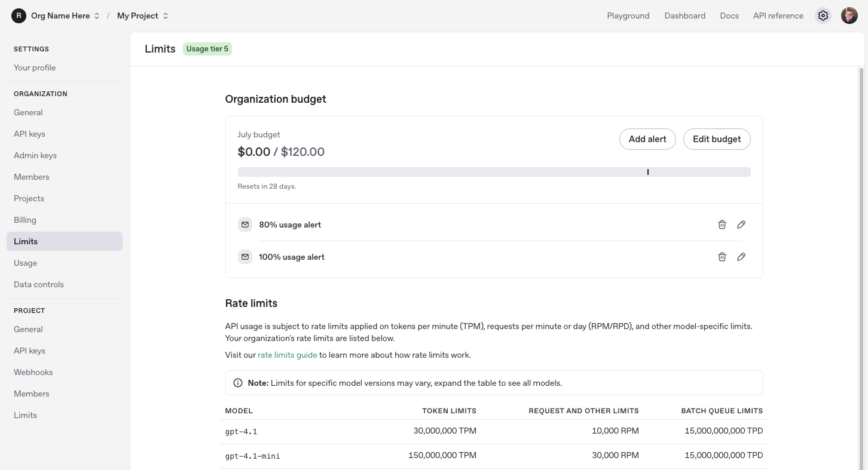Edit the 80% usage alert with pencil icon
Image resolution: width=868 pixels, height=470 pixels.
click(x=741, y=224)
